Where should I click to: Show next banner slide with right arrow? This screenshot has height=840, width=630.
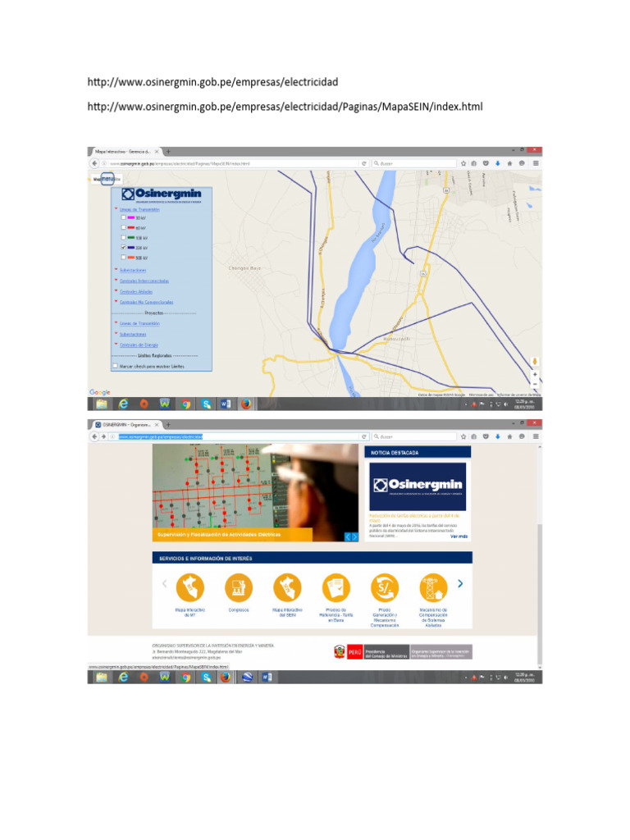pos(354,536)
